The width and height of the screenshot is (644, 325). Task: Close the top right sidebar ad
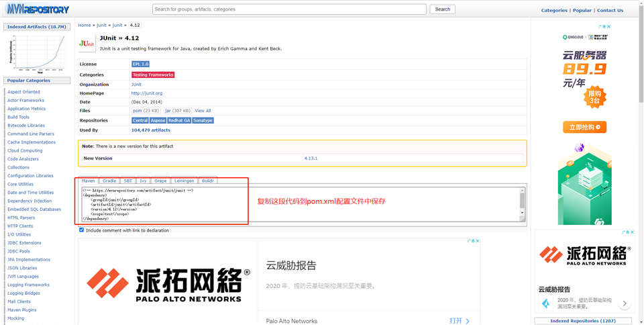(x=608, y=27)
